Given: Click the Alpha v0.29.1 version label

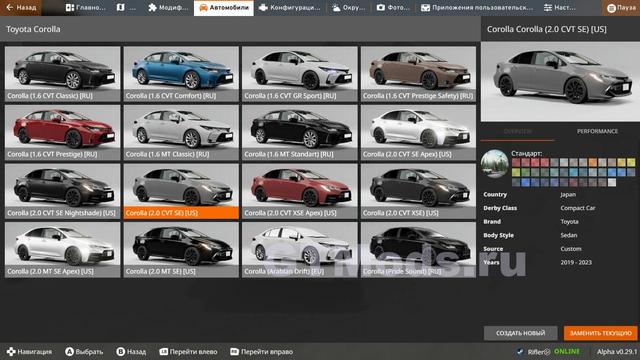Looking at the screenshot, I should 617,352.
